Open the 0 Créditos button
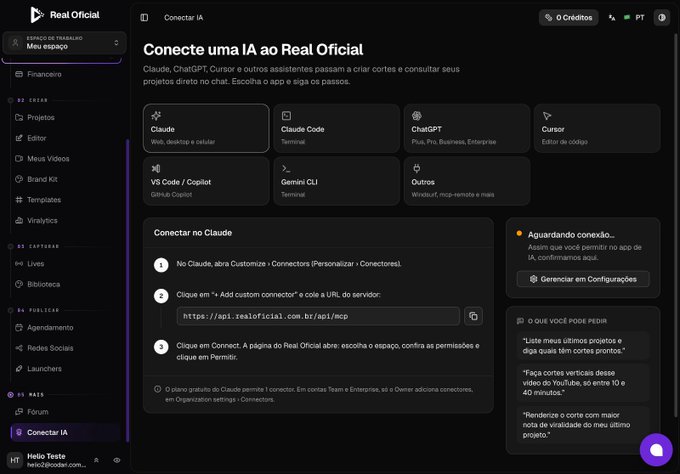The image size is (680, 474). click(x=569, y=17)
